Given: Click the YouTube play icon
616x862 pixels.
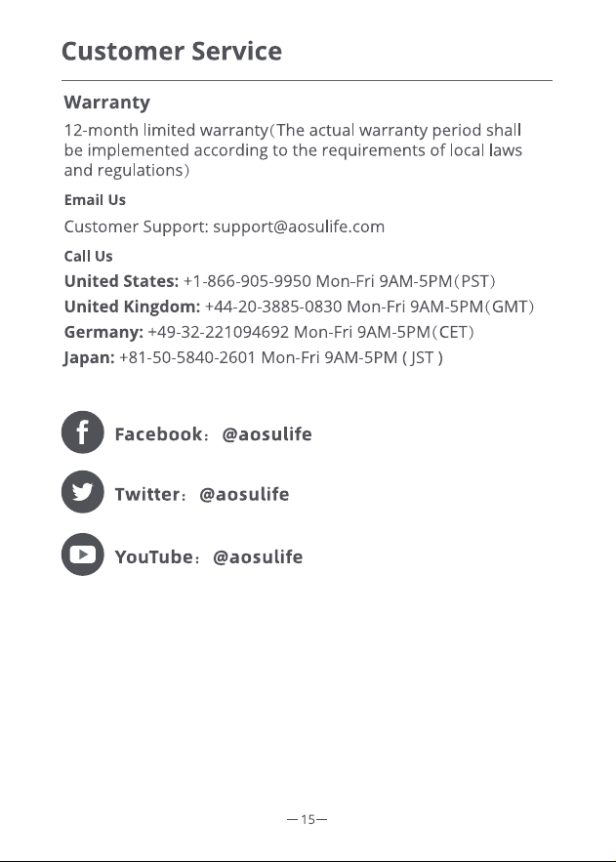Looking at the screenshot, I should (82, 554).
